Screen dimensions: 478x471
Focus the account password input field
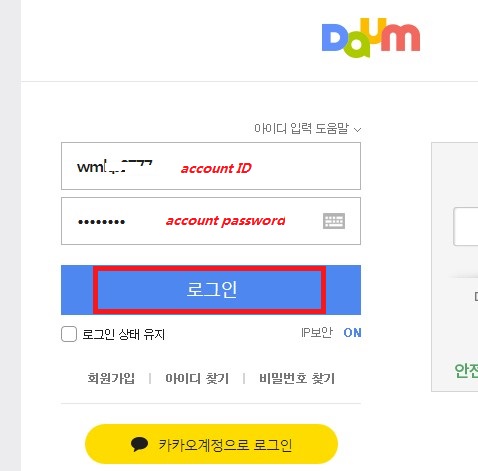[211, 221]
